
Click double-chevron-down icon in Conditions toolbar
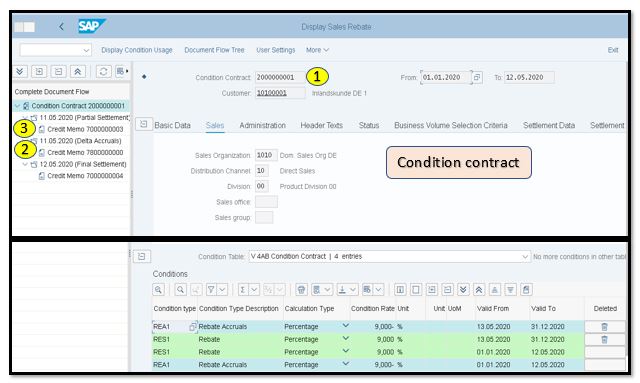pyautogui.click(x=463, y=289)
